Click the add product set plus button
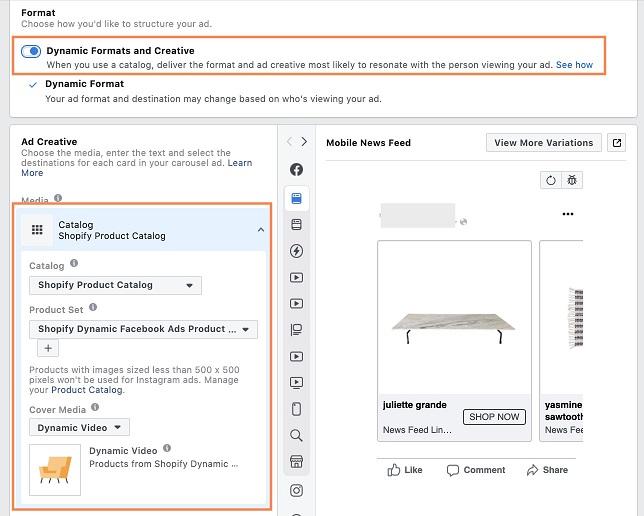This screenshot has width=644, height=516. [48, 349]
